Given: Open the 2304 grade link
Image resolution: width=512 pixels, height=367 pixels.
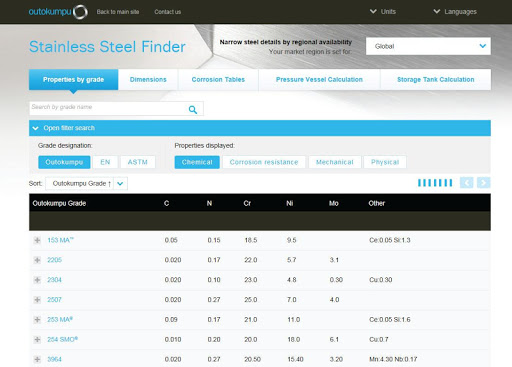Looking at the screenshot, I should 54,280.
